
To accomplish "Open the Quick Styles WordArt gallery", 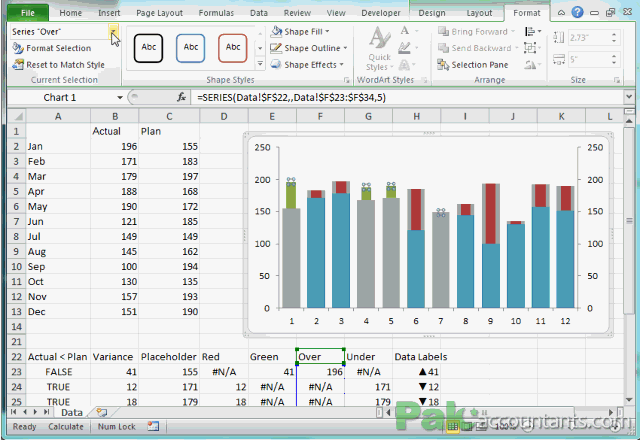I will point(380,49).
